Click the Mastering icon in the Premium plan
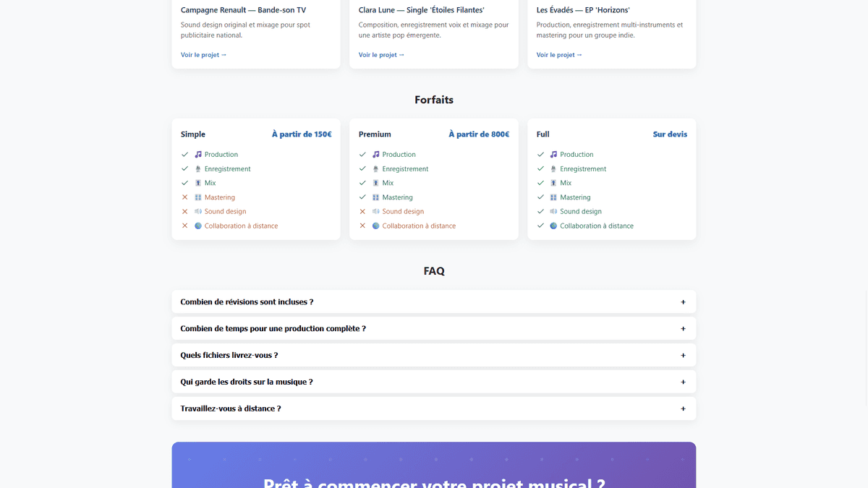 point(376,197)
